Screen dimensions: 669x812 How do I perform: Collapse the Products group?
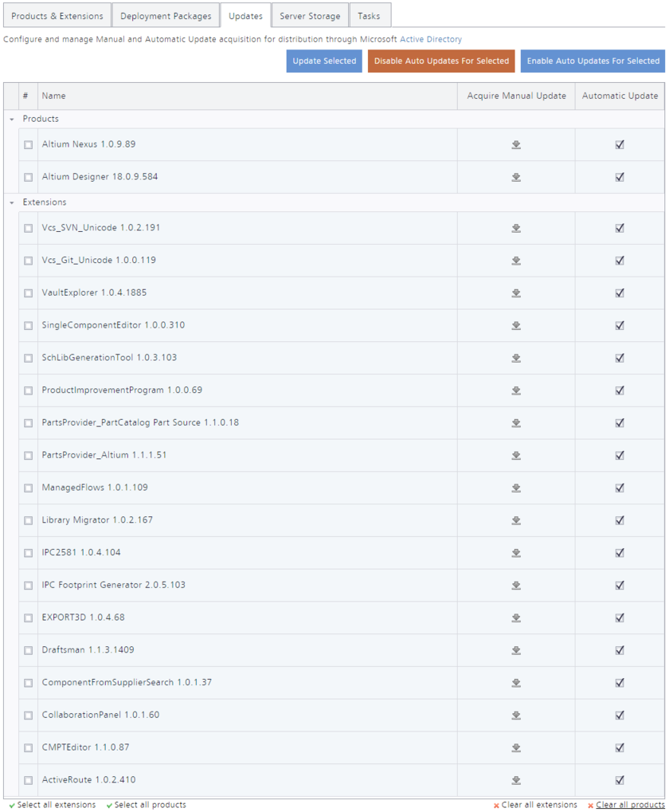coord(11,118)
